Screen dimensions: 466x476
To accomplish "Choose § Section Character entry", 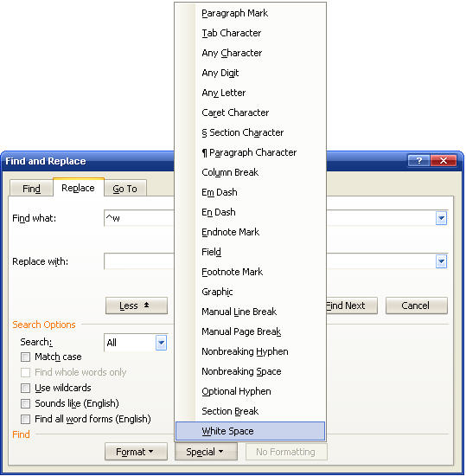I will 250,132.
